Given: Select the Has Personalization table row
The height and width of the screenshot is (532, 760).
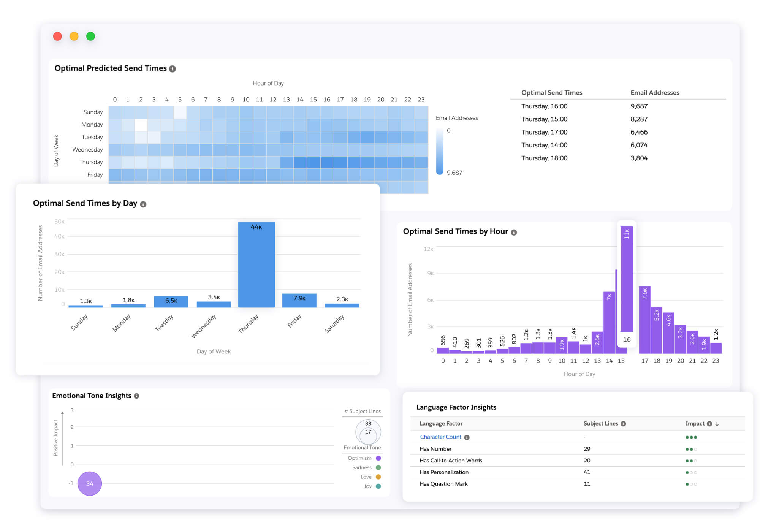Looking at the screenshot, I should pos(443,472).
